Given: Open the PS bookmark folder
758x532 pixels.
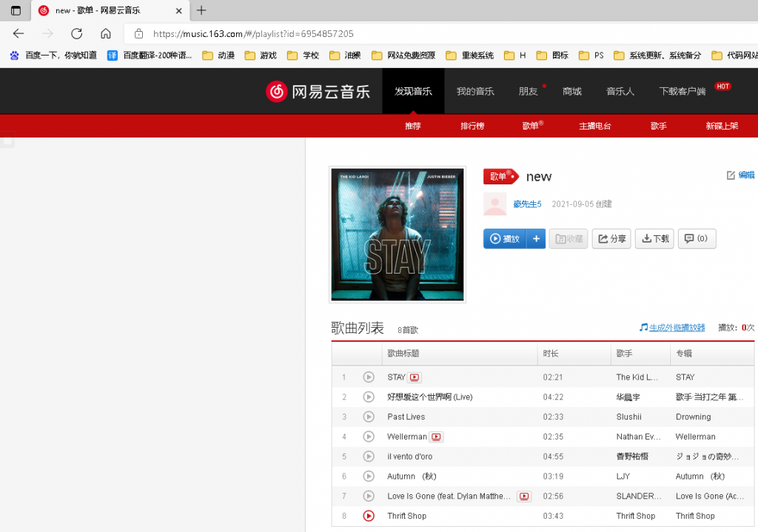Looking at the screenshot, I should tap(591, 55).
